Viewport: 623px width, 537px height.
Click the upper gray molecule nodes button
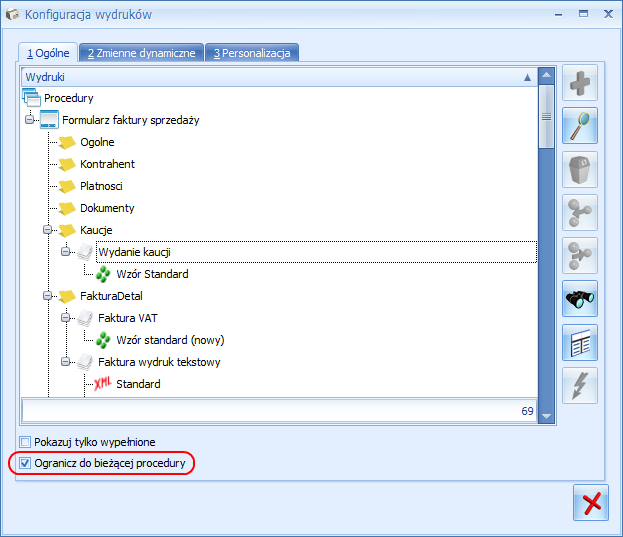(580, 212)
